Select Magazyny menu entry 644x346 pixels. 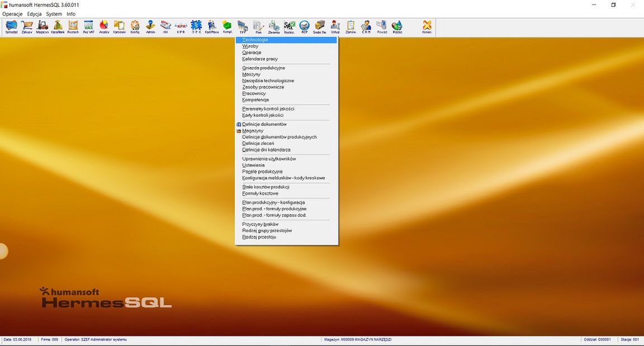click(286, 131)
